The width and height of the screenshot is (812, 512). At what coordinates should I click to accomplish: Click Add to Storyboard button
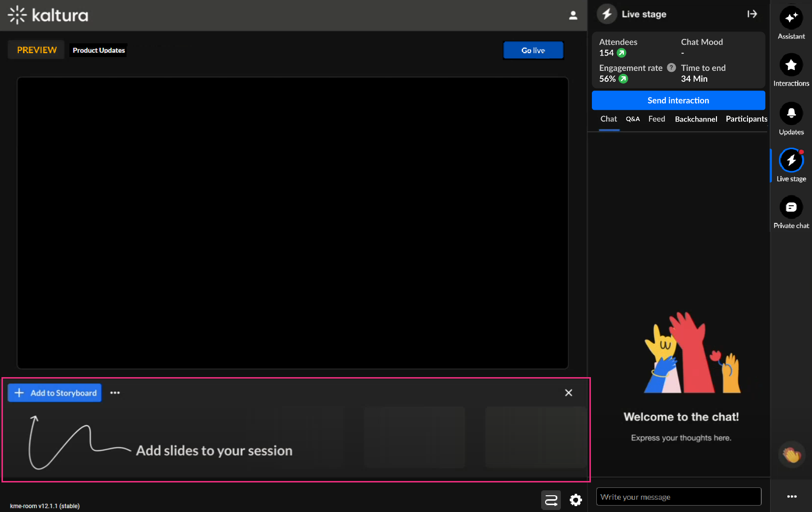click(55, 393)
